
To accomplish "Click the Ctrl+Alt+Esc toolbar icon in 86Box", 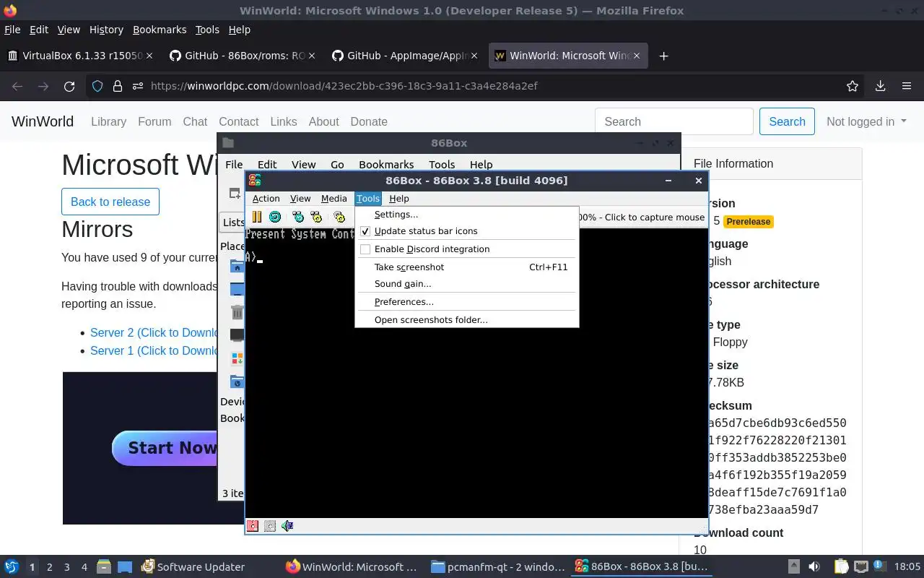I will (x=316, y=217).
